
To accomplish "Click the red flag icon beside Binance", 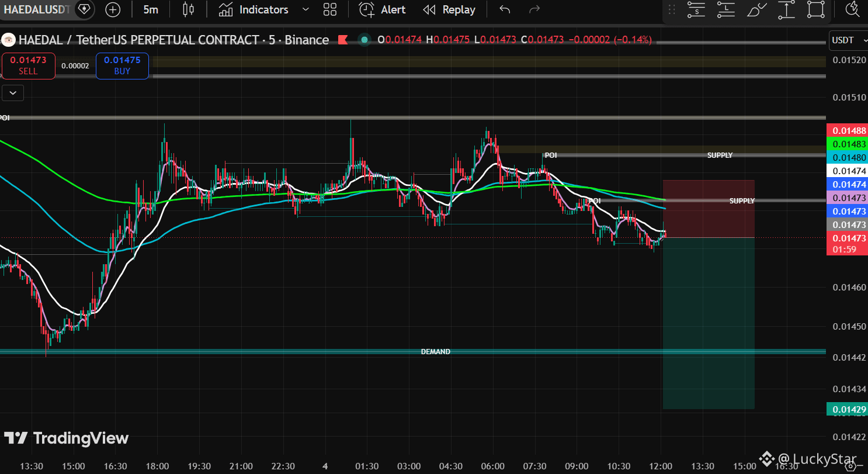I will 343,40.
